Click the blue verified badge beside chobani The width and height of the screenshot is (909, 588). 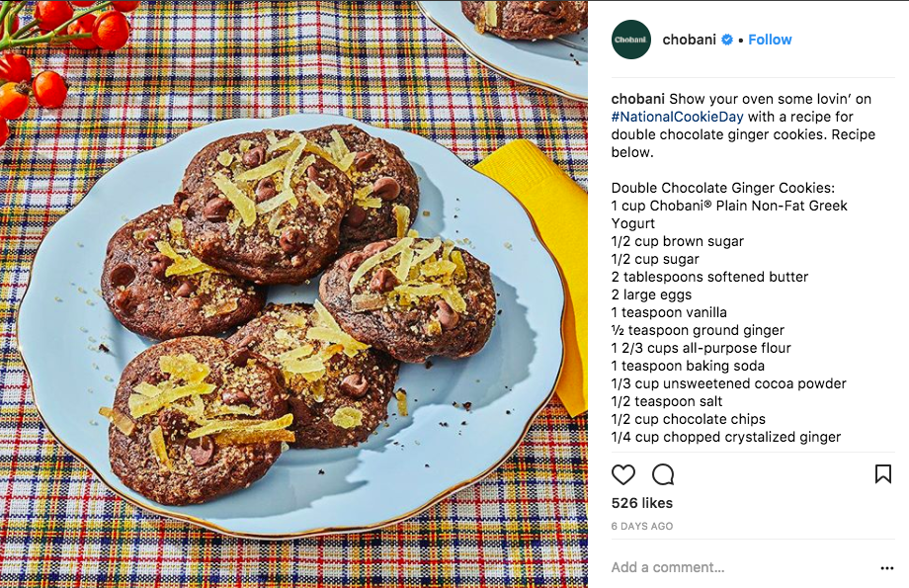[x=727, y=40]
